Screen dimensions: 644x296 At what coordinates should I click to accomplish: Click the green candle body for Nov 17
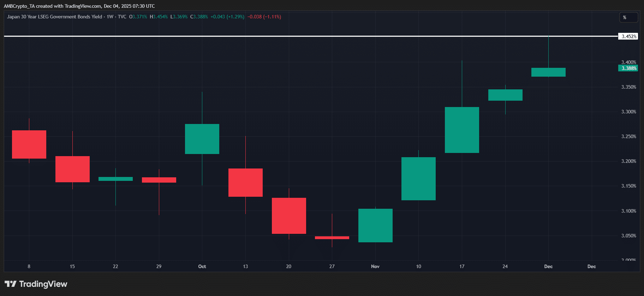coord(462,130)
